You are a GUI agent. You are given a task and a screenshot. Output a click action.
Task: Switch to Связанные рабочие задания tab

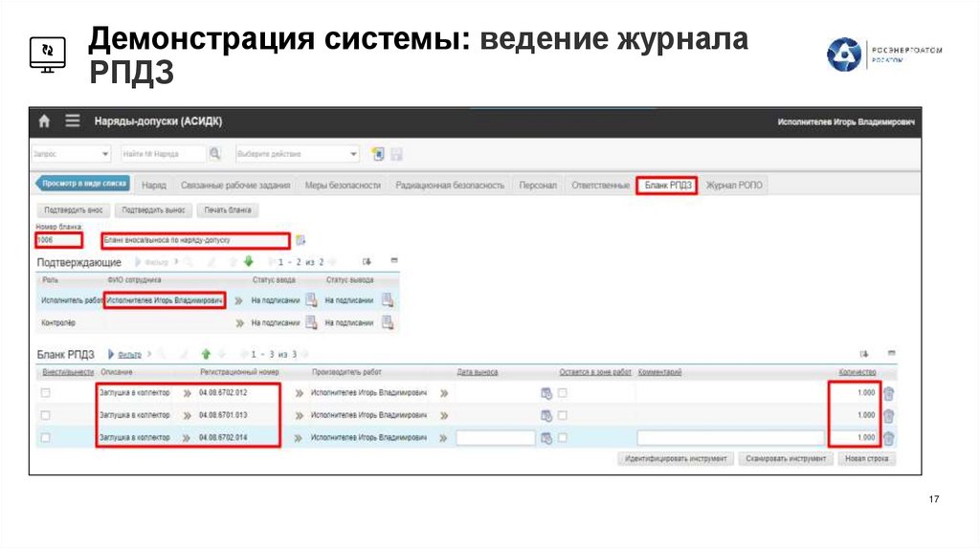click(x=235, y=185)
